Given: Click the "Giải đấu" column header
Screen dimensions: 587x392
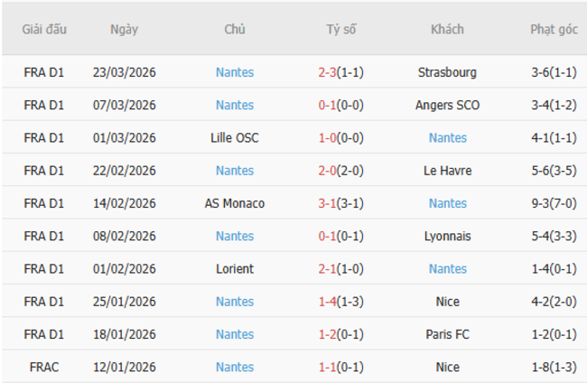Looking at the screenshot, I should coord(43,29).
